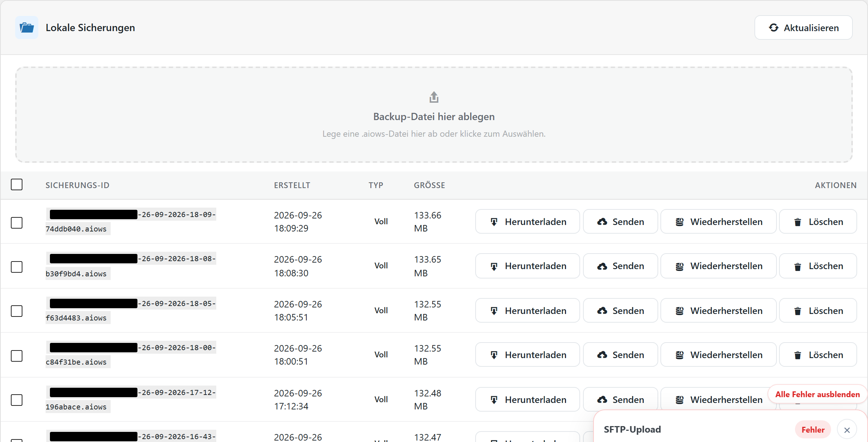The width and height of the screenshot is (868, 442).
Task: Click the Aktualisieren refresh button
Action: click(x=803, y=28)
